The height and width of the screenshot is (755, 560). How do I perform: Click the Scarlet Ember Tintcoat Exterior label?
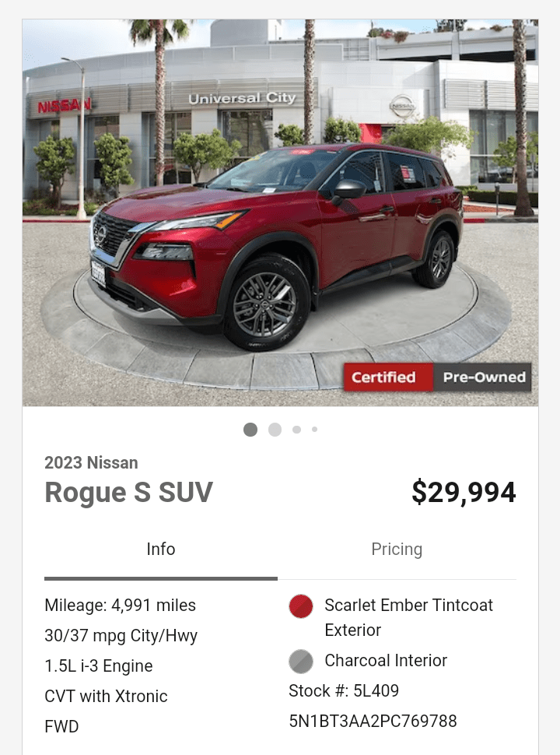tap(408, 617)
